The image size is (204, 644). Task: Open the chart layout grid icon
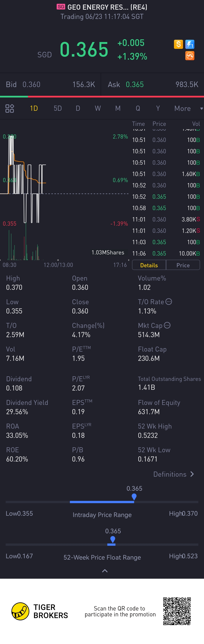9,108
